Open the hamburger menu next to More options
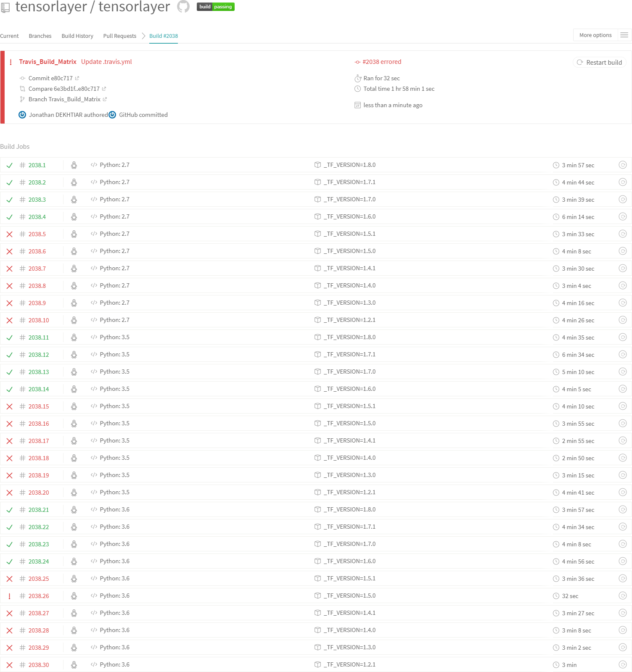The height and width of the screenshot is (672, 632). [624, 35]
